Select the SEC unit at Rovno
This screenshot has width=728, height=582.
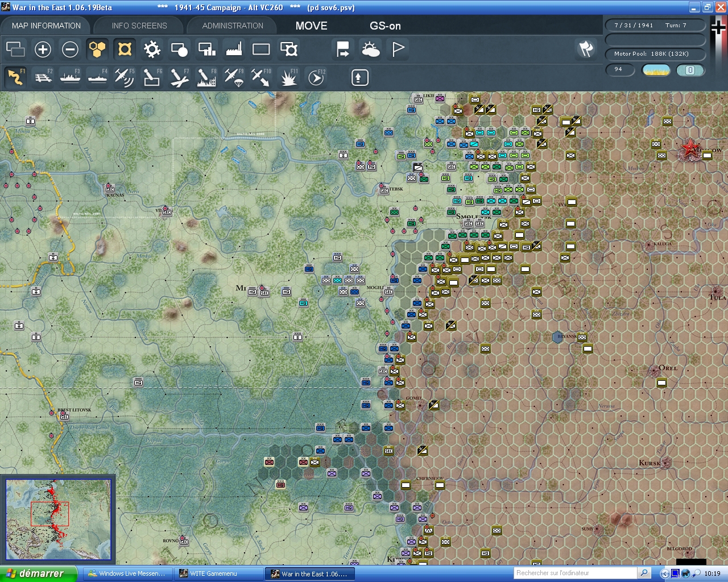pyautogui.click(x=184, y=541)
